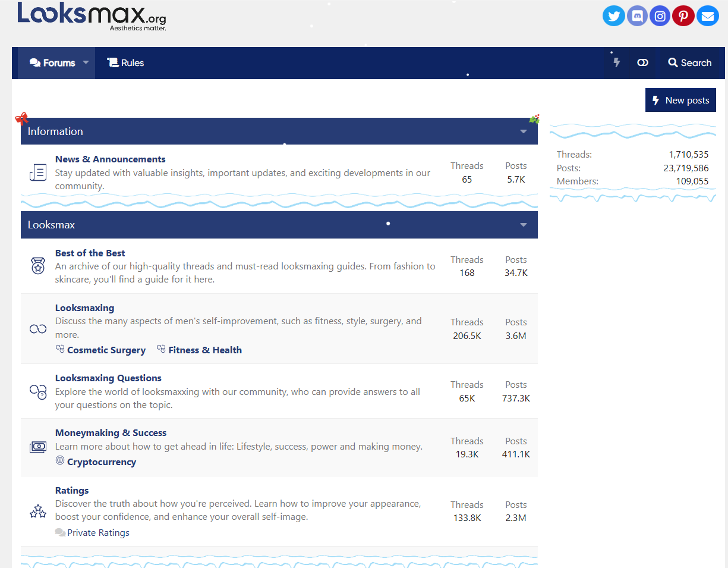Click the Best of the Best medal icon

pyautogui.click(x=38, y=266)
